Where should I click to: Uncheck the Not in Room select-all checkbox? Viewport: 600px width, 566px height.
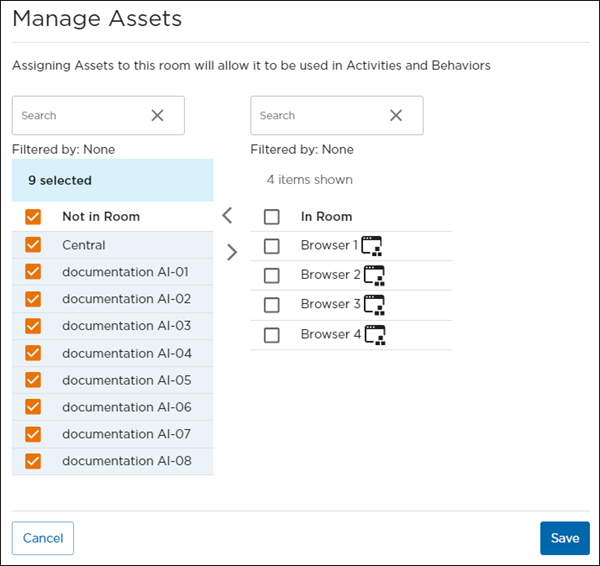(33, 217)
